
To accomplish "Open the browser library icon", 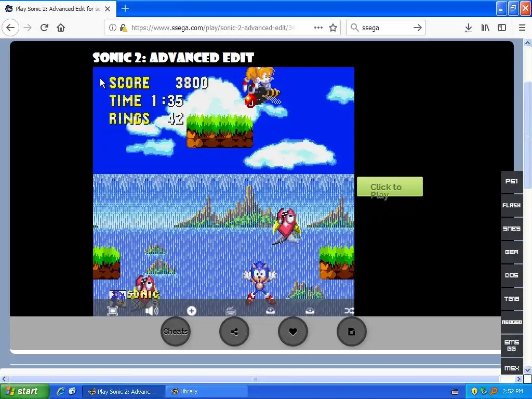I will coord(486,28).
